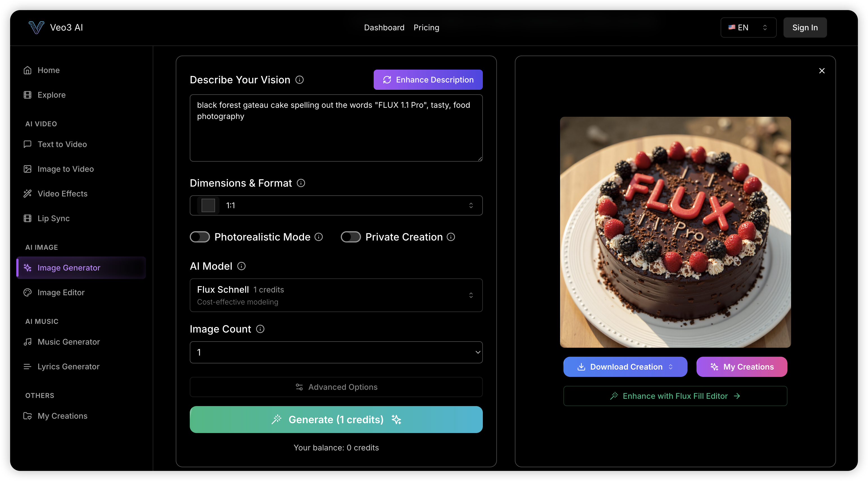Screen dimensions: 868x481
Task: Expand the Flux Schnell model selector
Action: click(336, 295)
